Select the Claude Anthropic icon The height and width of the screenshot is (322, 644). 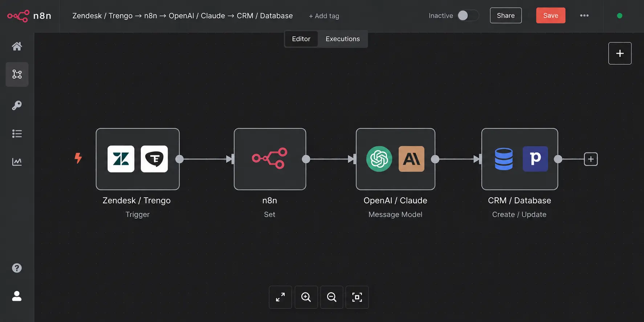411,159
